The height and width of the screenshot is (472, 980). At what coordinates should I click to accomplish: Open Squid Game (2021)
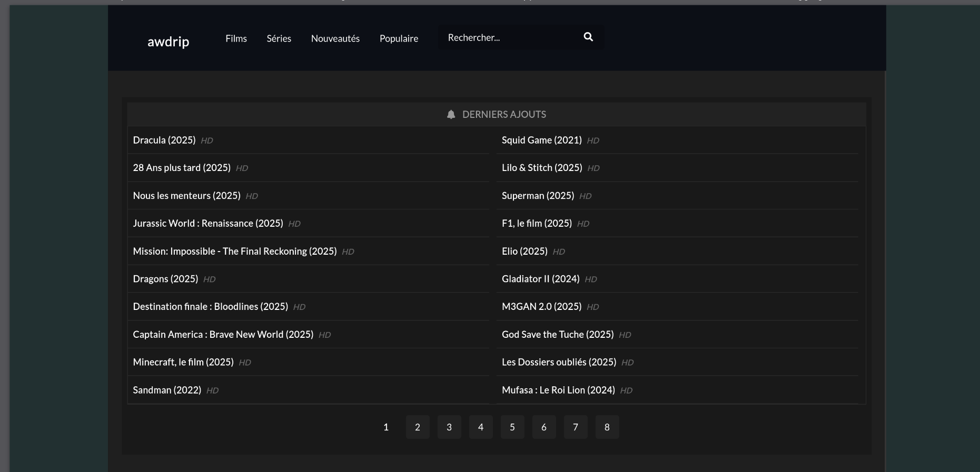(542, 140)
